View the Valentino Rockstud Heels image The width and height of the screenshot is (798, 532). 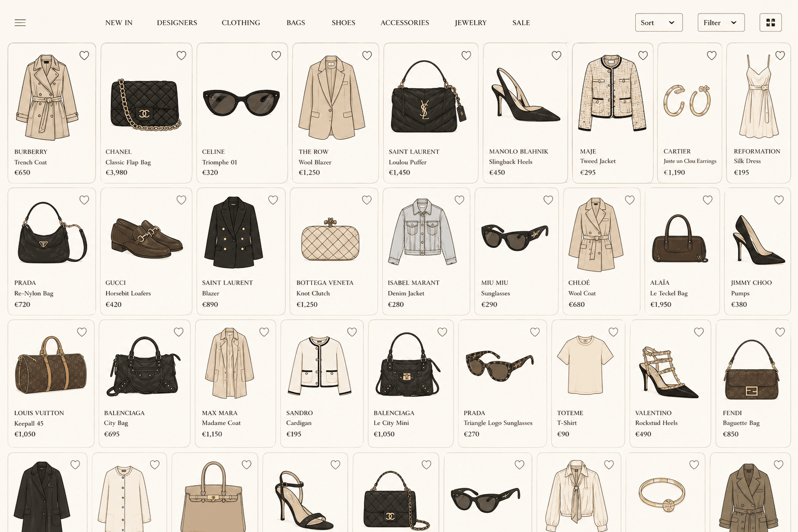668,373
